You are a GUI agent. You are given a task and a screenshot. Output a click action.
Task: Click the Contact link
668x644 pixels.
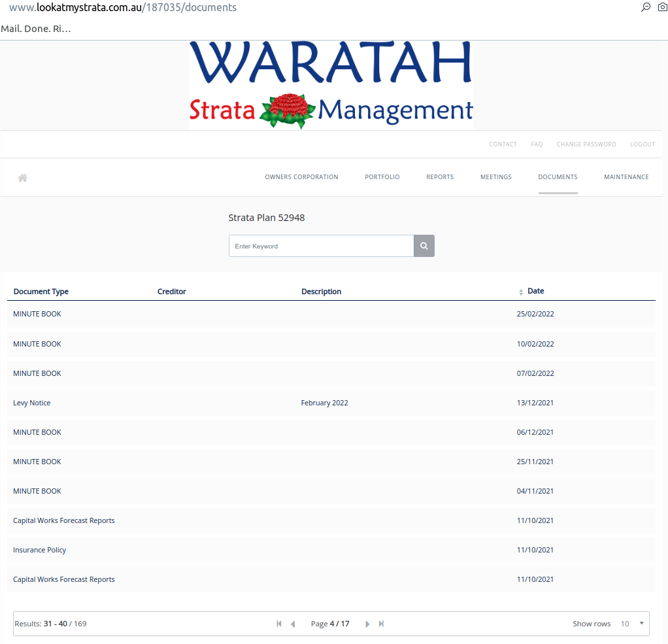[503, 144]
